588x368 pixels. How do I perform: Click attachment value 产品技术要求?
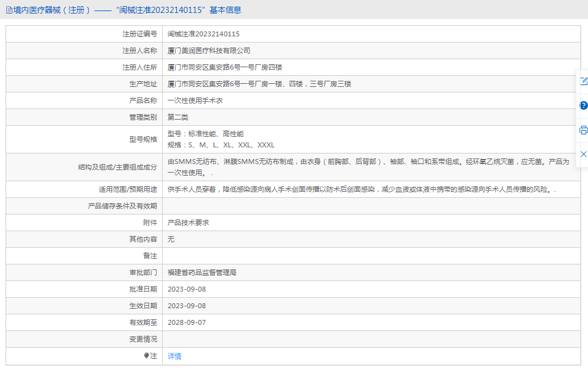pyautogui.click(x=188, y=223)
